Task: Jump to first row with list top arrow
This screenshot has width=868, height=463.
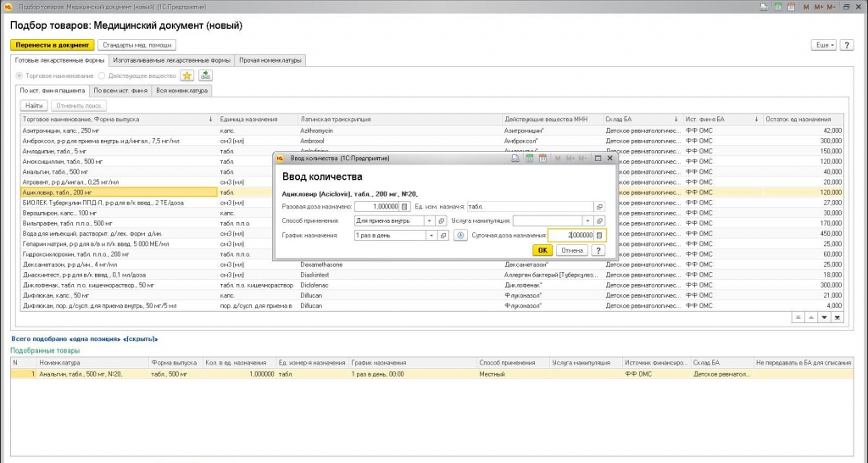Action: pyautogui.click(x=798, y=318)
